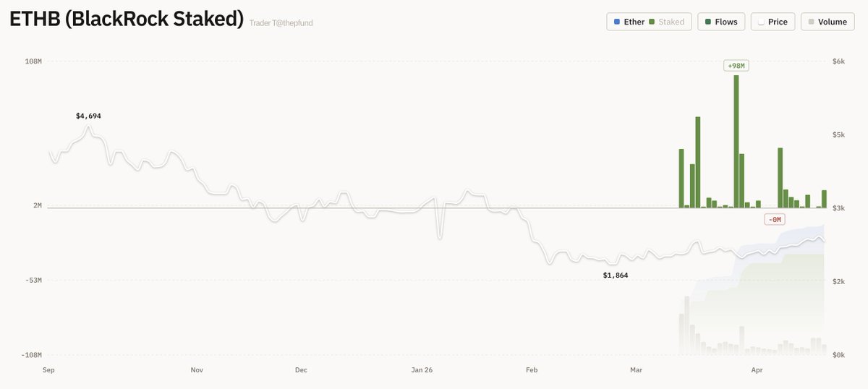Select the $1,864 price low annotation

pyautogui.click(x=616, y=275)
